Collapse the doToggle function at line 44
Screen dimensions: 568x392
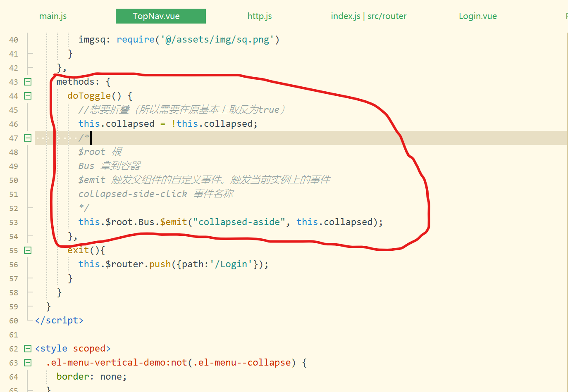click(x=28, y=96)
